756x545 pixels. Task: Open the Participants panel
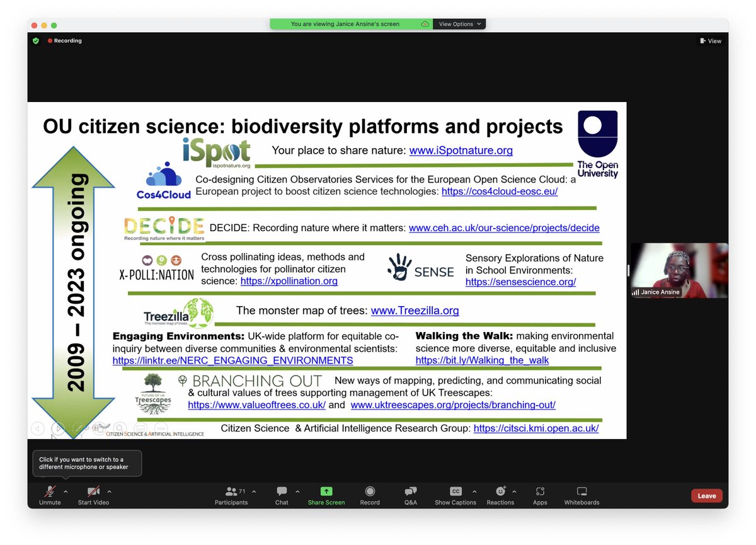[x=231, y=495]
